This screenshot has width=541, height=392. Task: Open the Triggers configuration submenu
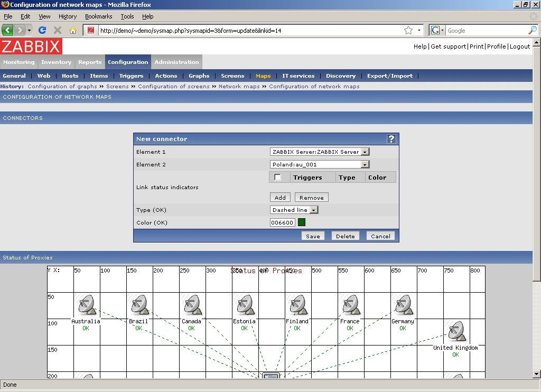pos(131,76)
